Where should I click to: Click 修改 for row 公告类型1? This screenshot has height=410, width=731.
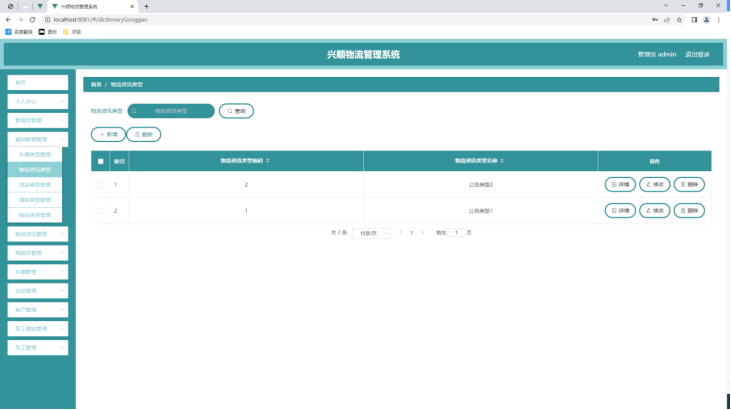pyautogui.click(x=655, y=211)
